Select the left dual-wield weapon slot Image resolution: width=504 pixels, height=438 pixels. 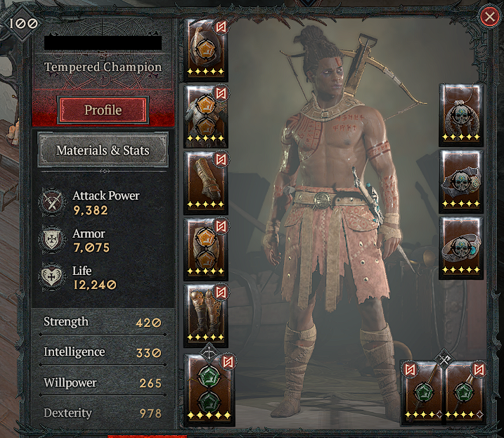(422, 393)
